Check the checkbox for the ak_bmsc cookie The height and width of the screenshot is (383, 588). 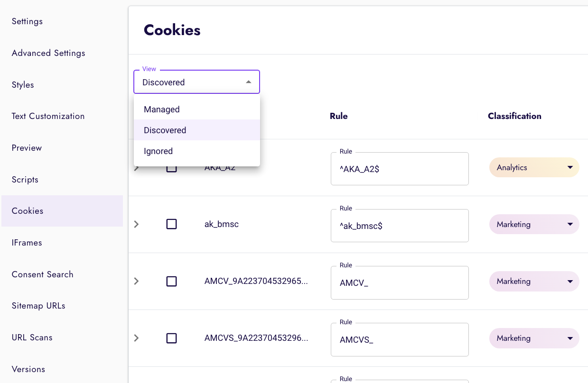tap(171, 224)
